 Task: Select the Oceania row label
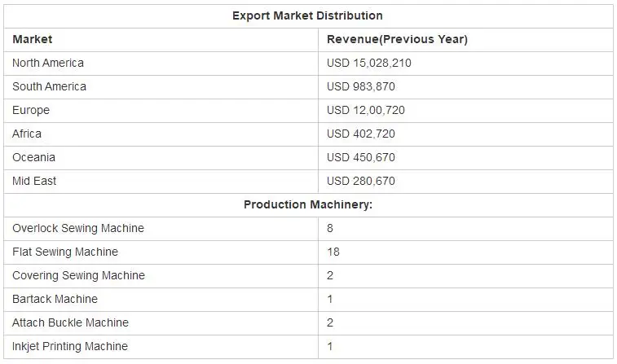34,157
